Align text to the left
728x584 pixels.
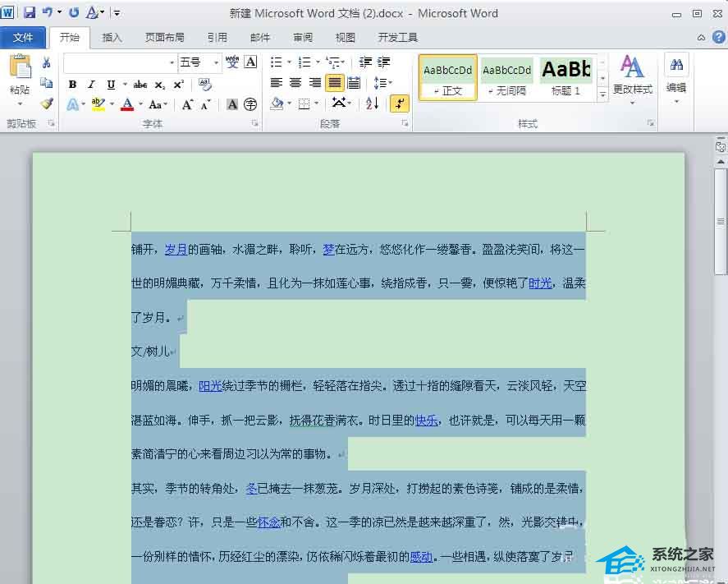pyautogui.click(x=277, y=83)
